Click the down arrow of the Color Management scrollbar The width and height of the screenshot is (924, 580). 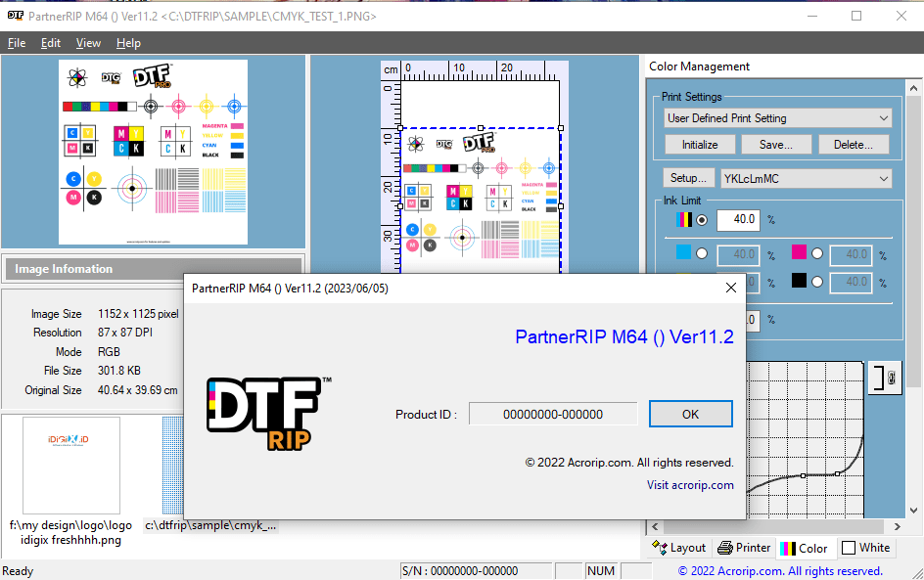(913, 511)
